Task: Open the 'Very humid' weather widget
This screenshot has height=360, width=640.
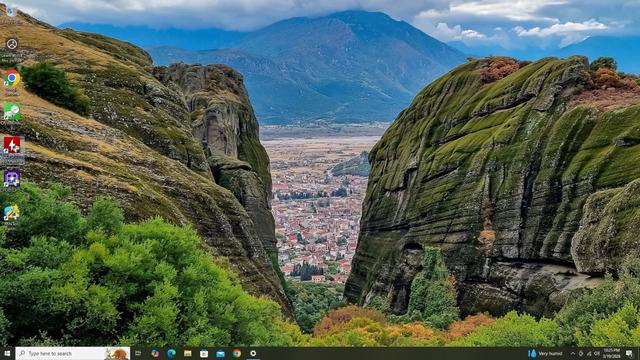Action: 546,353
